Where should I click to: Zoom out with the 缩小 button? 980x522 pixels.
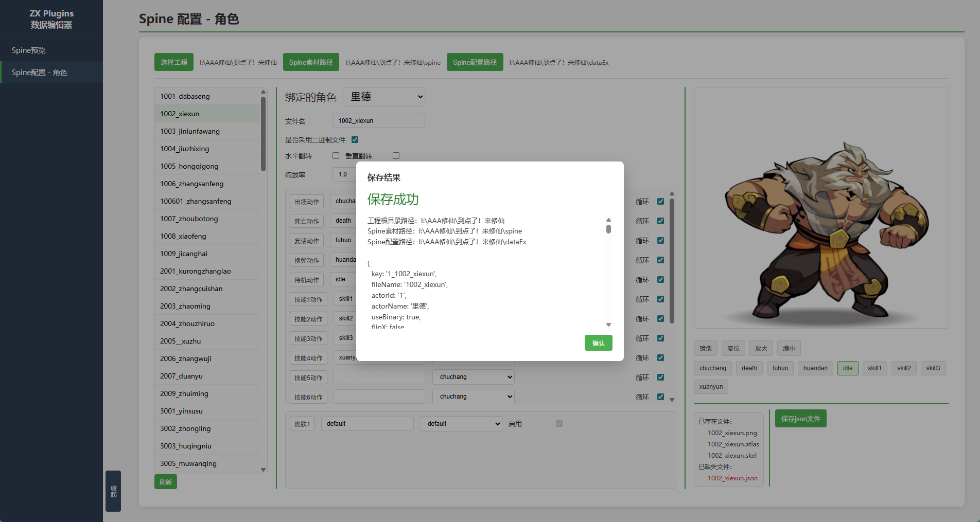(x=789, y=348)
